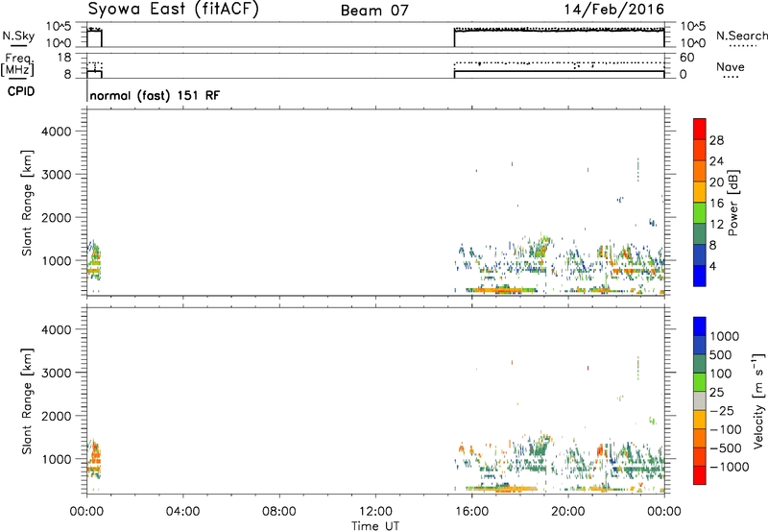The image size is (768, 532).
Task: Click the "Beam 07" heading
Action: [374, 11]
